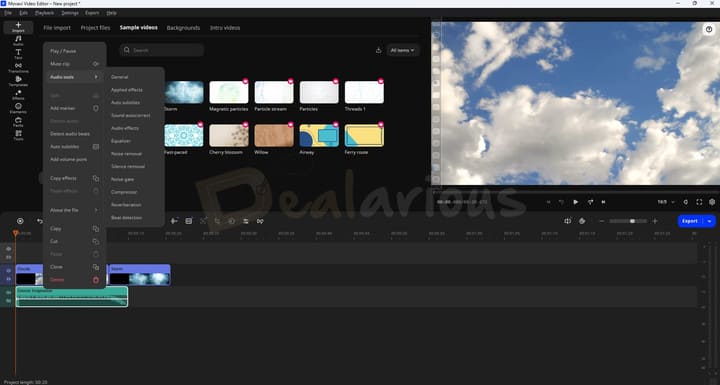Image resolution: width=720 pixels, height=385 pixels.
Task: Open the 16:9 aspect ratio dropdown
Action: pyautogui.click(x=666, y=202)
